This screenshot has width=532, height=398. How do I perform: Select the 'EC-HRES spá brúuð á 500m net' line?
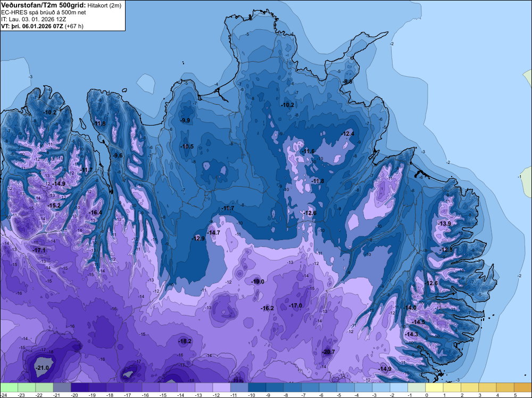click(44, 13)
